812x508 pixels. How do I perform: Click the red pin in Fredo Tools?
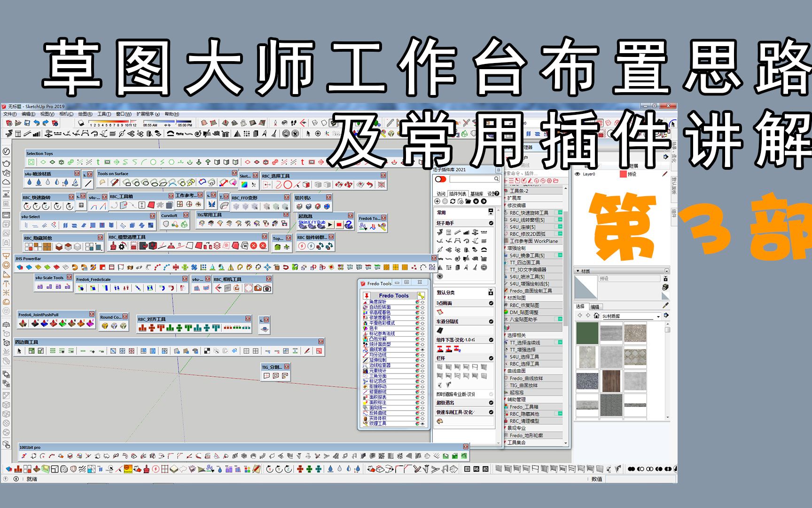366,295
